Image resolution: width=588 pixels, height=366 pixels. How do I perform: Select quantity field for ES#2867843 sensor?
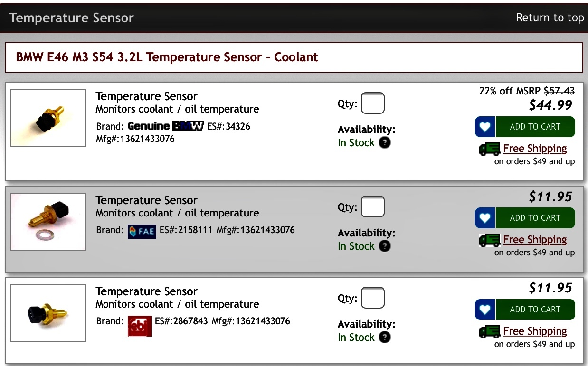[x=373, y=298]
